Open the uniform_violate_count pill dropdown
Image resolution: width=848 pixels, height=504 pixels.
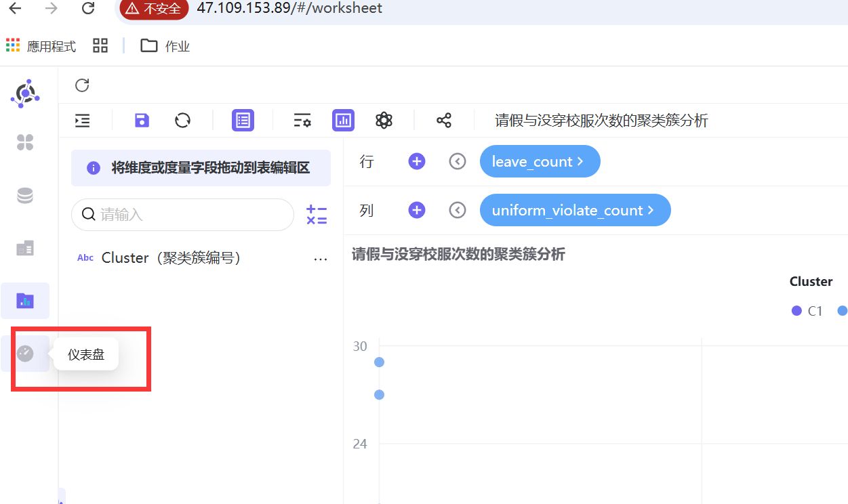tap(575, 210)
